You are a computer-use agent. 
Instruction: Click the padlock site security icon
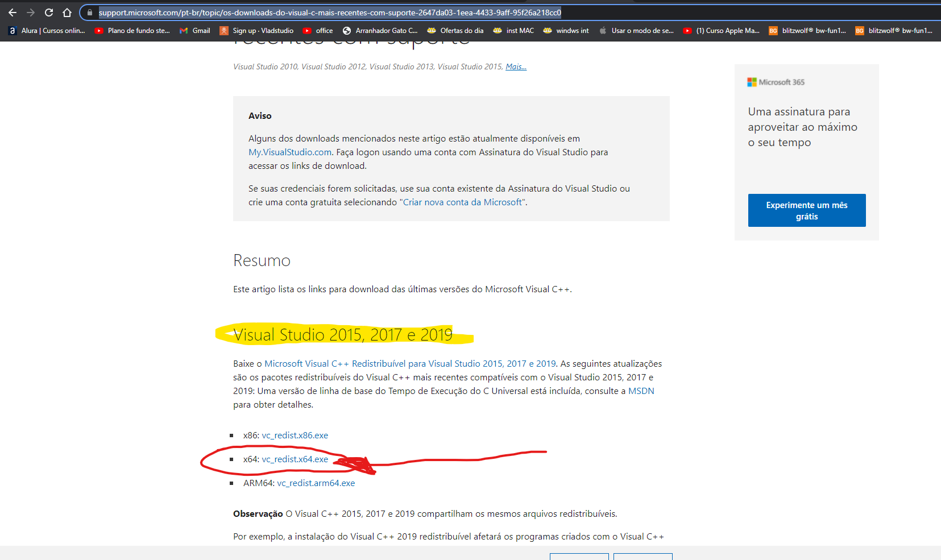point(90,13)
